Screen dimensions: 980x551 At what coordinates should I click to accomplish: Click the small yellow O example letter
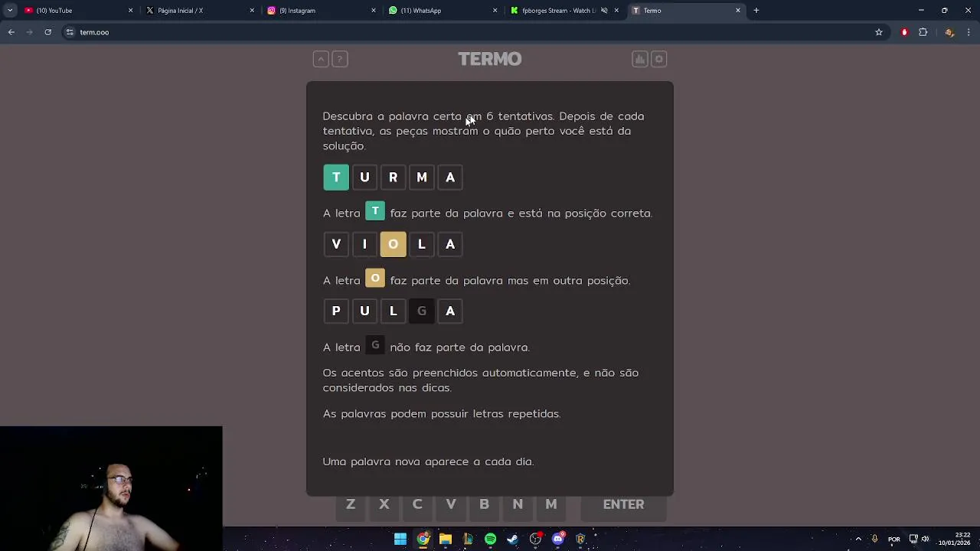point(375,278)
